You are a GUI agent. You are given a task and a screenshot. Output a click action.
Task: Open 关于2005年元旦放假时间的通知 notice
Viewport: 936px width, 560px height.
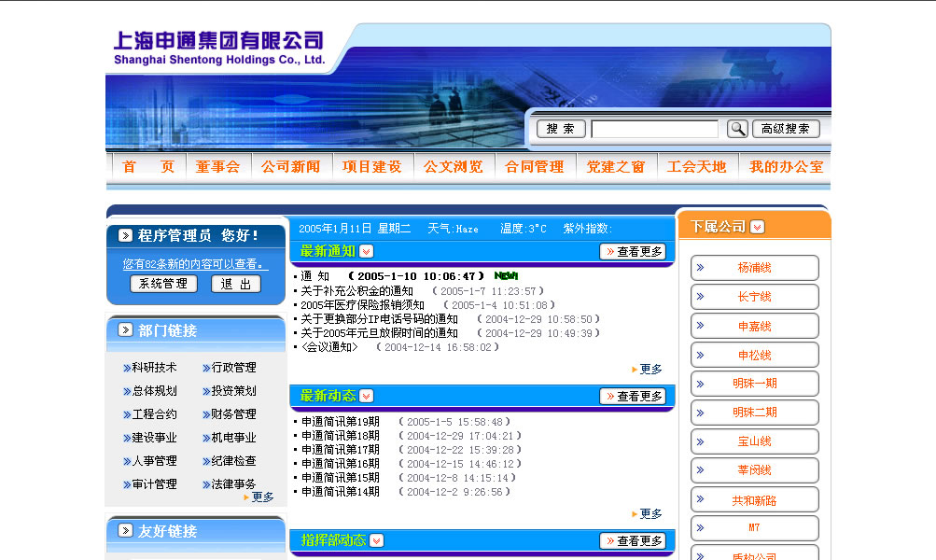coord(379,332)
